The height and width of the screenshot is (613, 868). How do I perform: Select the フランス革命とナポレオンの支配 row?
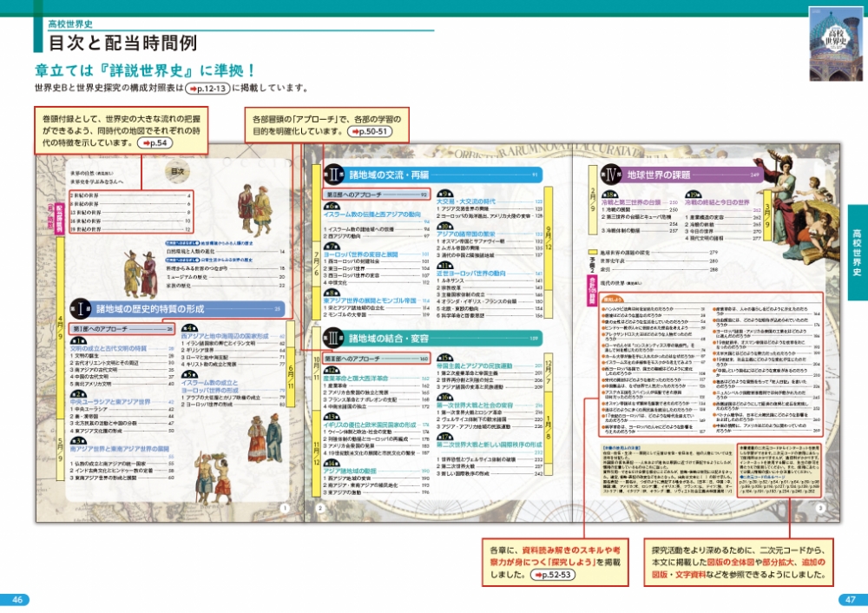point(377,399)
